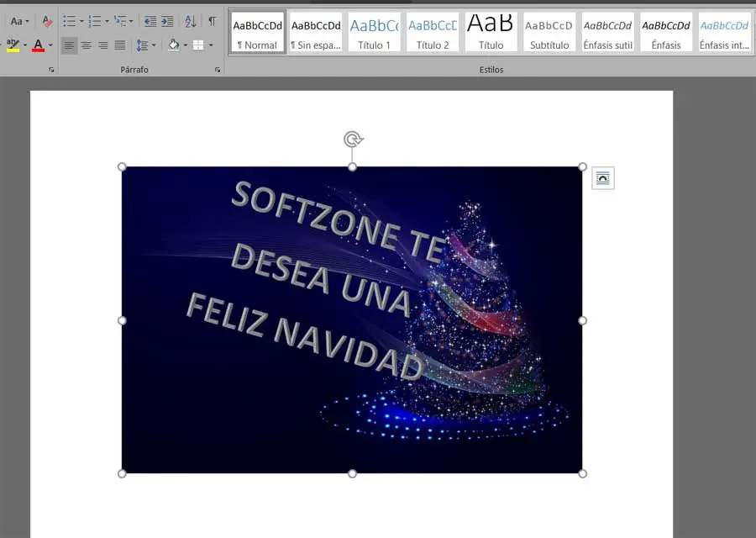Click the bottom-center image resize handle
Image resolution: width=756 pixels, height=538 pixels.
tap(353, 474)
